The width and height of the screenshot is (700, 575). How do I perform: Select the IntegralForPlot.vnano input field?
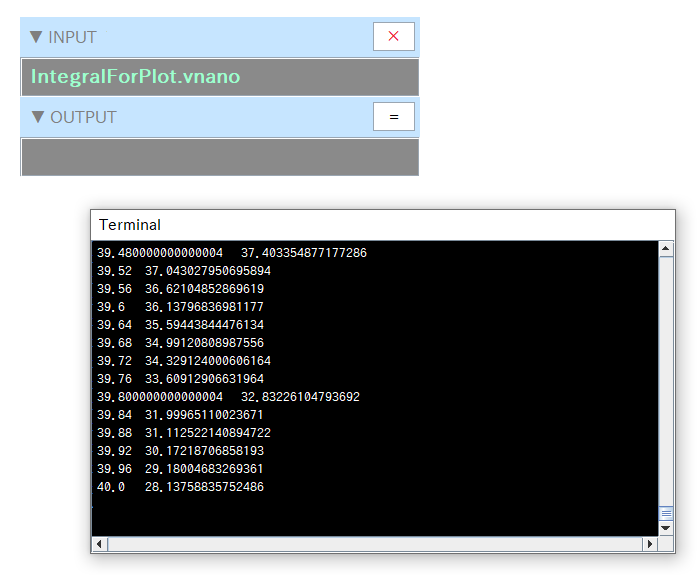coord(220,77)
